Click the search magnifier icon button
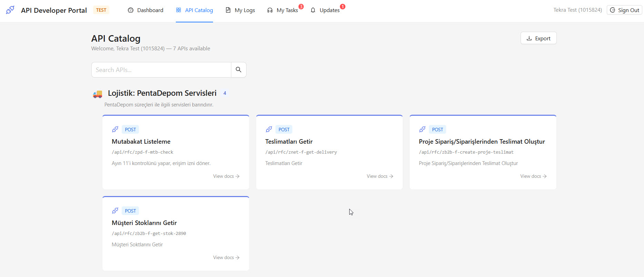Screen dimensions: 644x277 [x=238, y=70]
